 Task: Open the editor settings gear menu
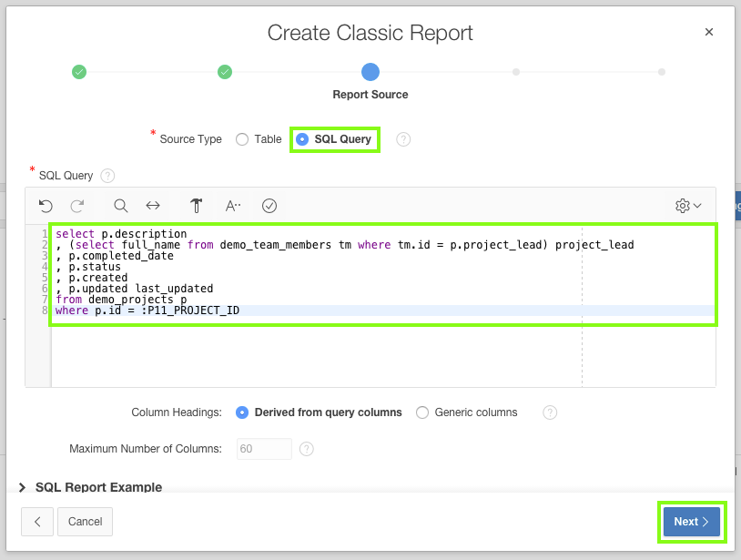coord(681,205)
